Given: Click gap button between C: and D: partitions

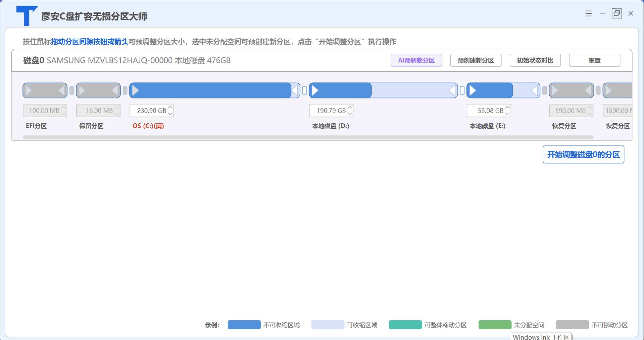Looking at the screenshot, I should [x=305, y=90].
